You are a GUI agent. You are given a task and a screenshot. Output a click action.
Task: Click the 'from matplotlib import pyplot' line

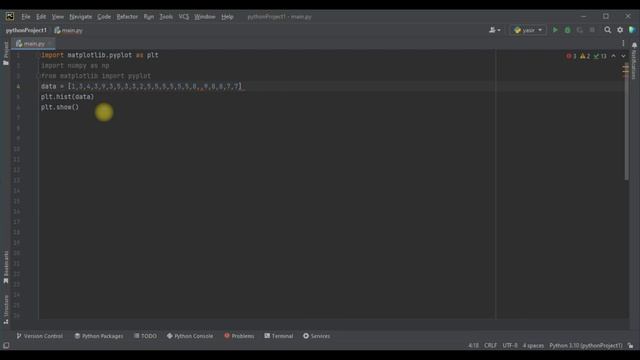coord(96,76)
